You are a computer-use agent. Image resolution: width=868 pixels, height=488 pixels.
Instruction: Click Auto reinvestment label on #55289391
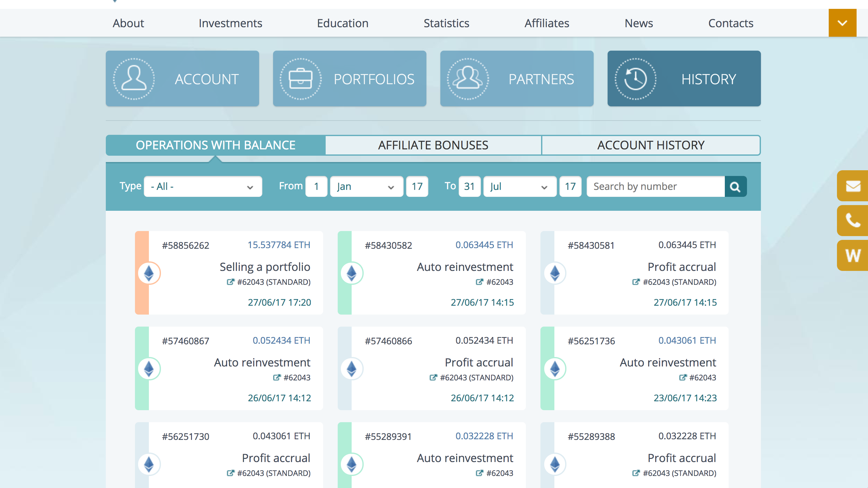[465, 458]
